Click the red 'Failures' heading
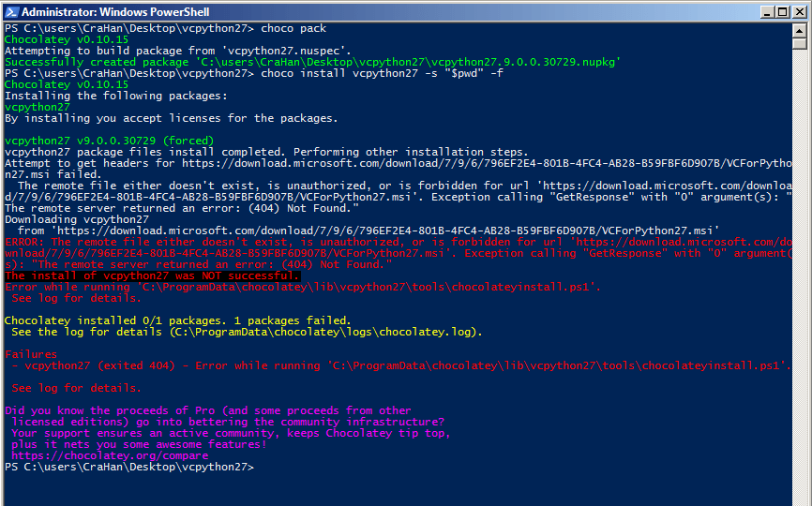This screenshot has width=812, height=506. 31,354
